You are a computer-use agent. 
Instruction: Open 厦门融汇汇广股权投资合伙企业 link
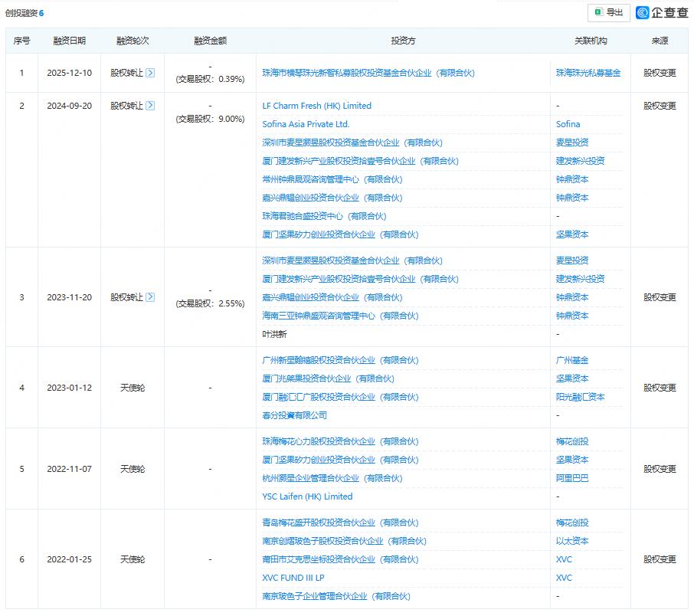(340, 397)
